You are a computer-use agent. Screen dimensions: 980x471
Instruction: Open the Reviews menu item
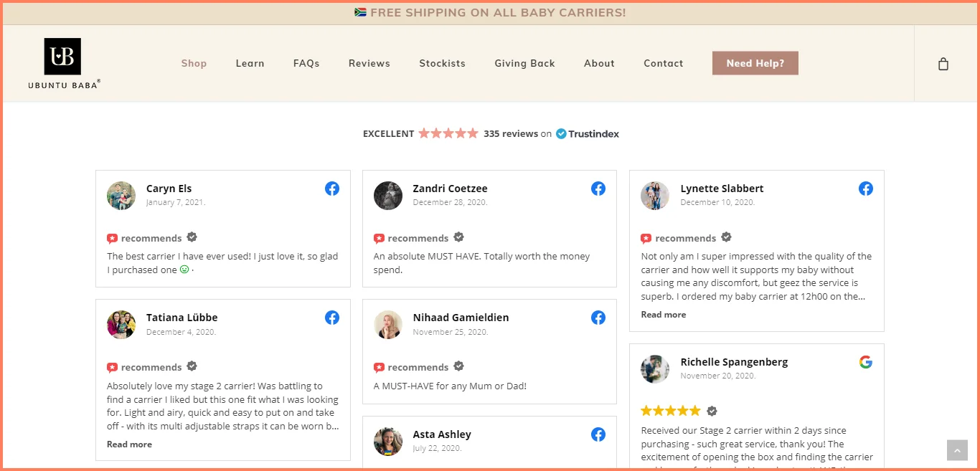coord(369,63)
